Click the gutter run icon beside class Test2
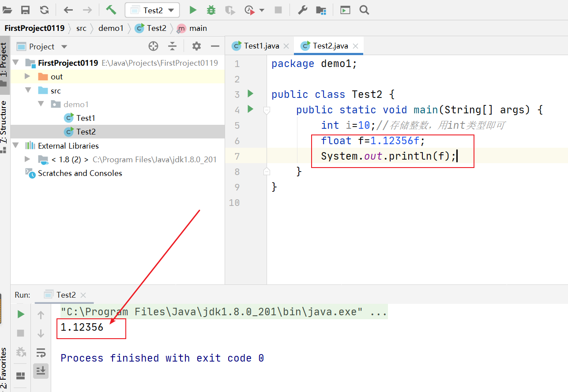This screenshot has width=568, height=392. click(250, 93)
